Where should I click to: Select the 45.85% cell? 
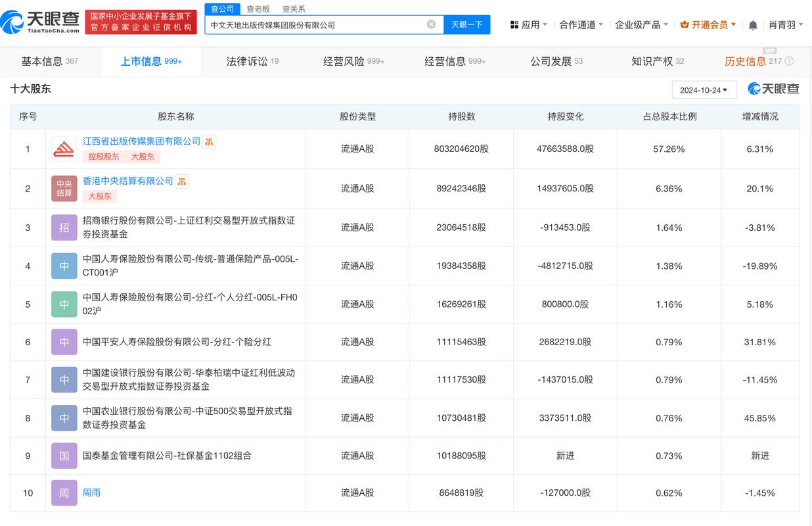pos(760,418)
